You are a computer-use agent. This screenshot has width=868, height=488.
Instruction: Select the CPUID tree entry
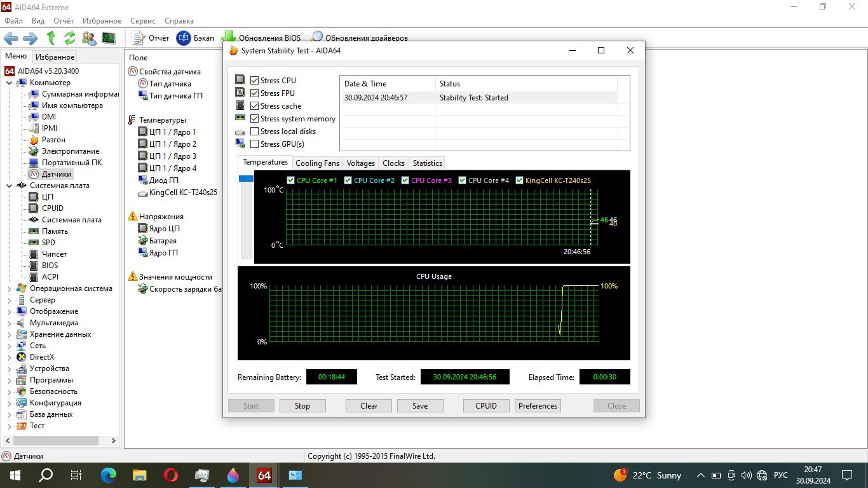pyautogui.click(x=46, y=208)
